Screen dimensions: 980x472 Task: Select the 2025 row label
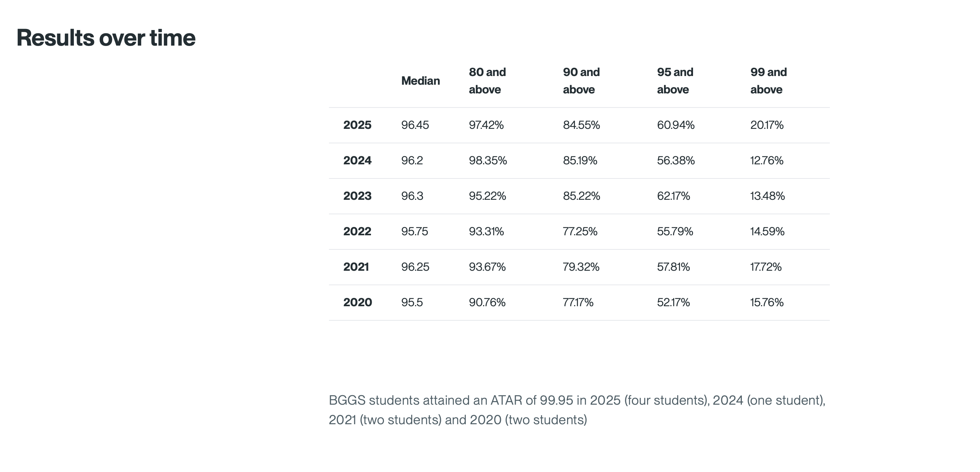click(357, 125)
